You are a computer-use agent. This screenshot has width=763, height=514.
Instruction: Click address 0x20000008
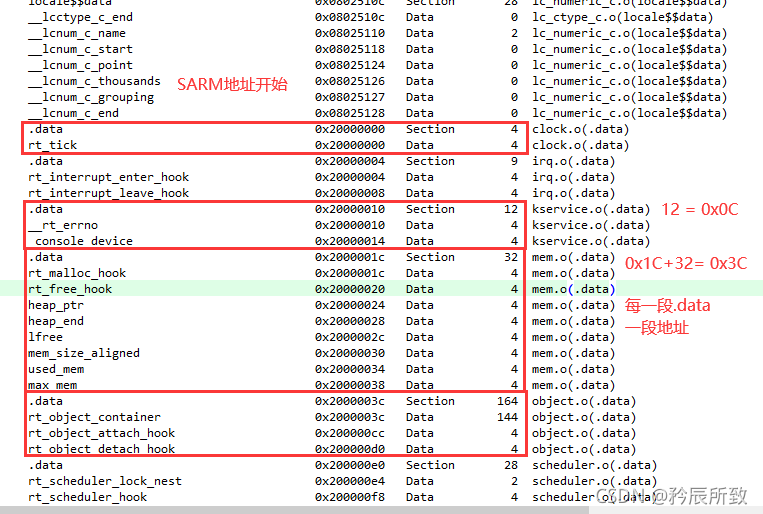pos(350,193)
